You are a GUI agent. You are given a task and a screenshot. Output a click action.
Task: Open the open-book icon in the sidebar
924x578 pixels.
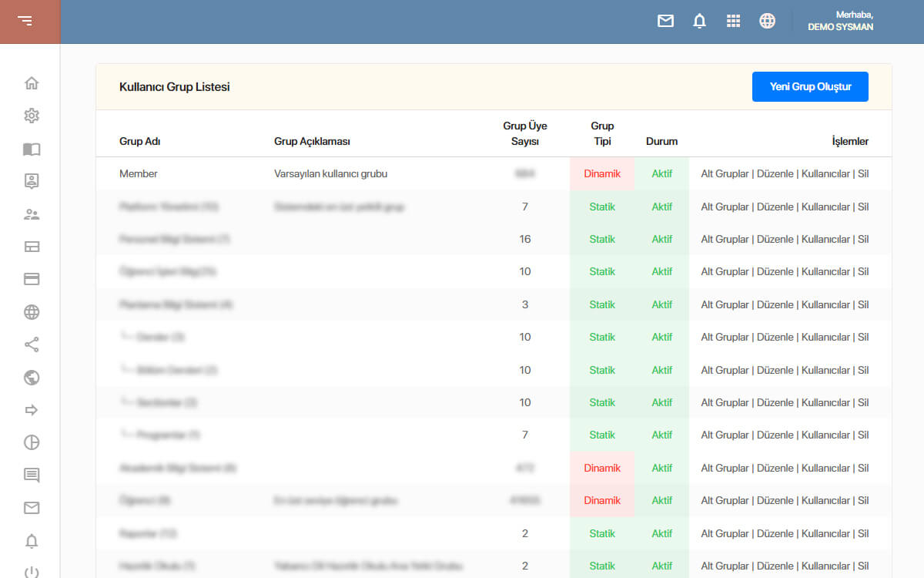click(x=32, y=149)
